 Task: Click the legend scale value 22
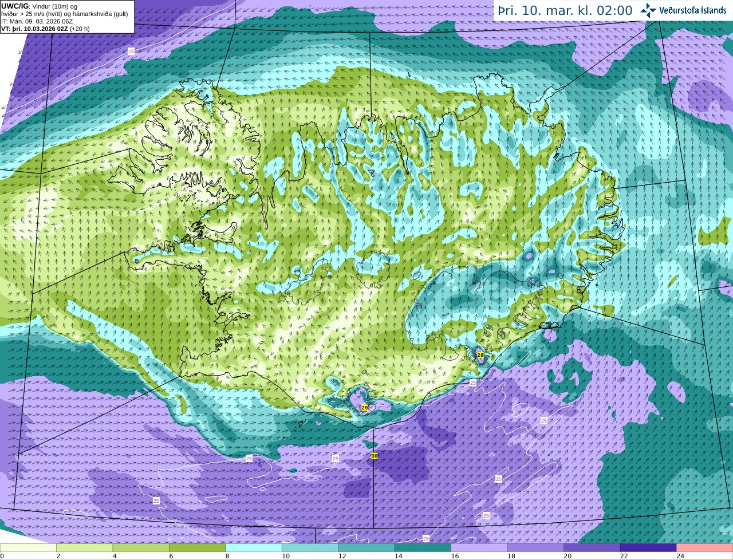pyautogui.click(x=624, y=556)
